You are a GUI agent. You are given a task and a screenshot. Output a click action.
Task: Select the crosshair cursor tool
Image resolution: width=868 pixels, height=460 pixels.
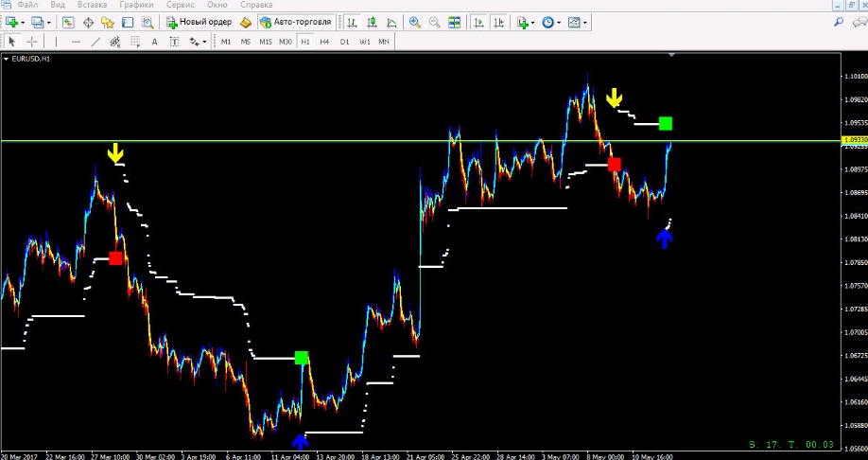32,42
